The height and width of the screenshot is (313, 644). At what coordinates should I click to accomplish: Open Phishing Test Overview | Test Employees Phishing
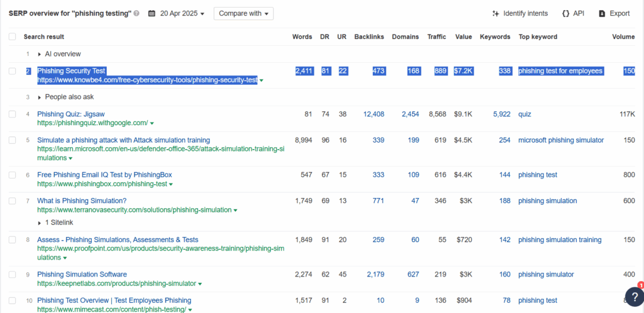point(114,300)
